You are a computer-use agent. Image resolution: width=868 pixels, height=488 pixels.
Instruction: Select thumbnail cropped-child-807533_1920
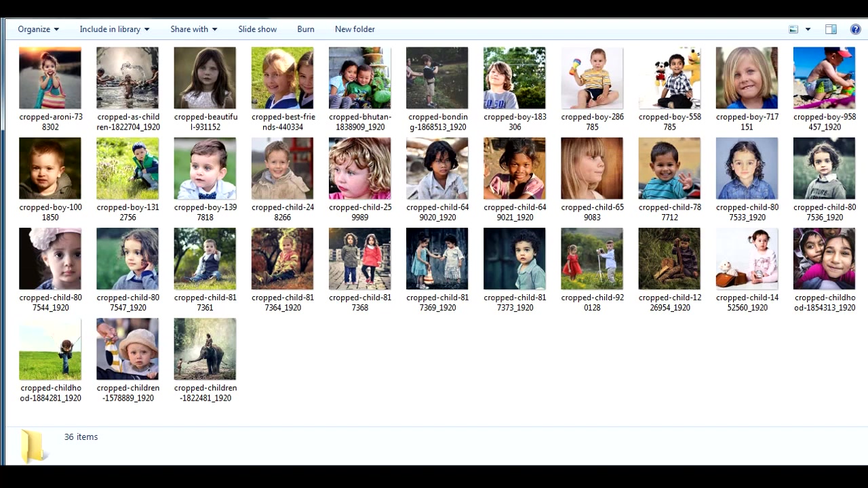747,168
